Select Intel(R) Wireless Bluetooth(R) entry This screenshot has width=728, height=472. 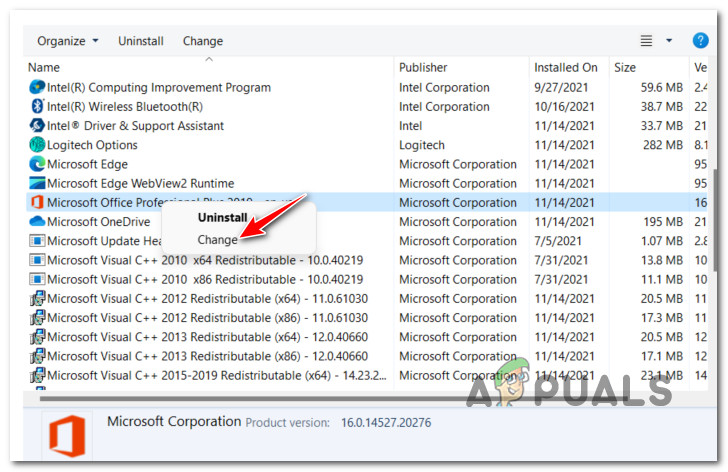tap(125, 107)
